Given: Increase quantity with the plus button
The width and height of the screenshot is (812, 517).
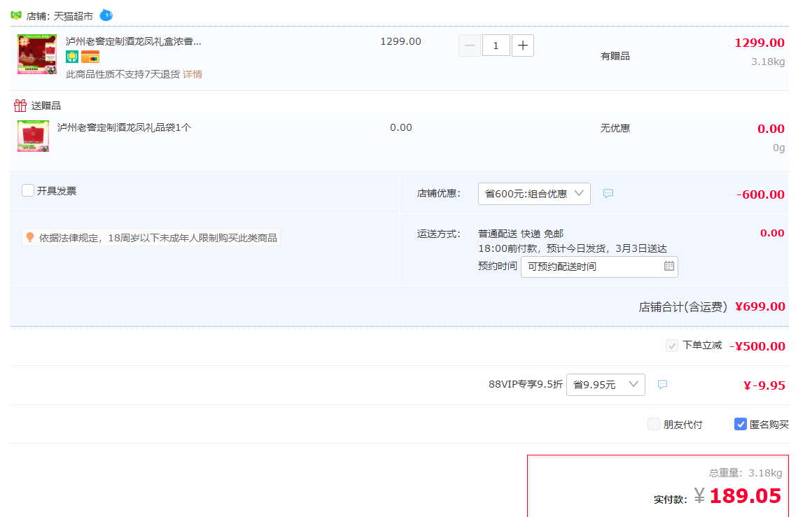Looking at the screenshot, I should coord(522,45).
